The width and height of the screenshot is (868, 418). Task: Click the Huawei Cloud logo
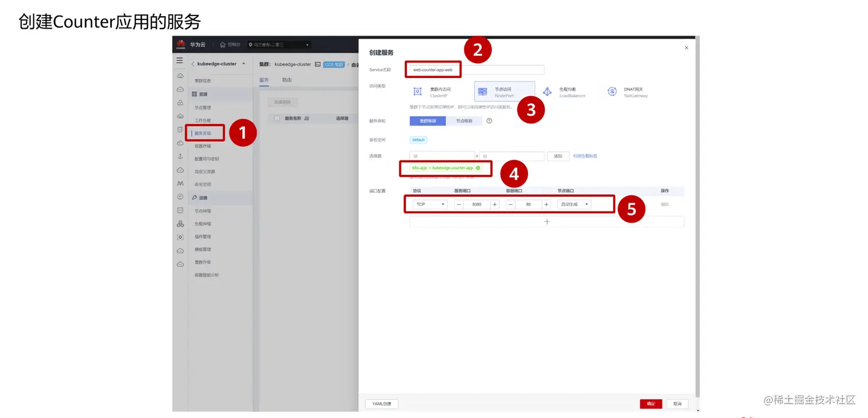coord(181,44)
